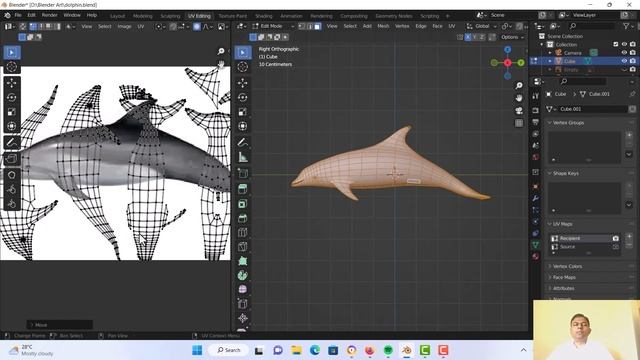Screen dimensions: 640x360
Task: Select the Loop Cut tool
Action: pyautogui.click(x=243, y=232)
